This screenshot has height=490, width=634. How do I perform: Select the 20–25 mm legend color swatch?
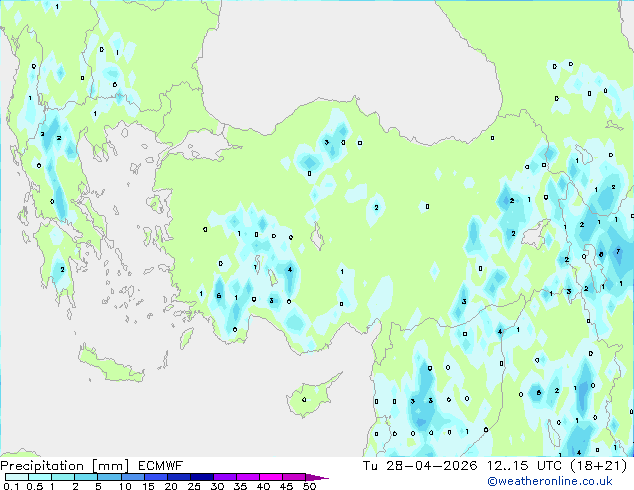(x=178, y=477)
